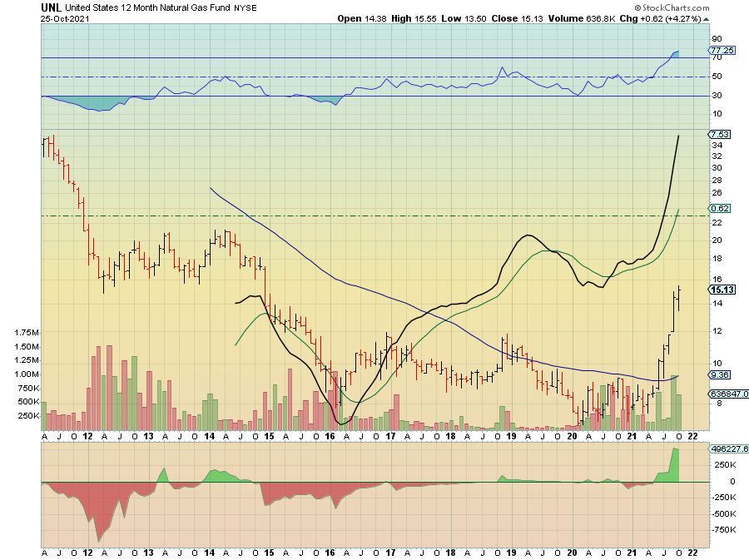Click the 25-Oct-2021 date label
This screenshot has width=749, height=560.
pos(63,18)
